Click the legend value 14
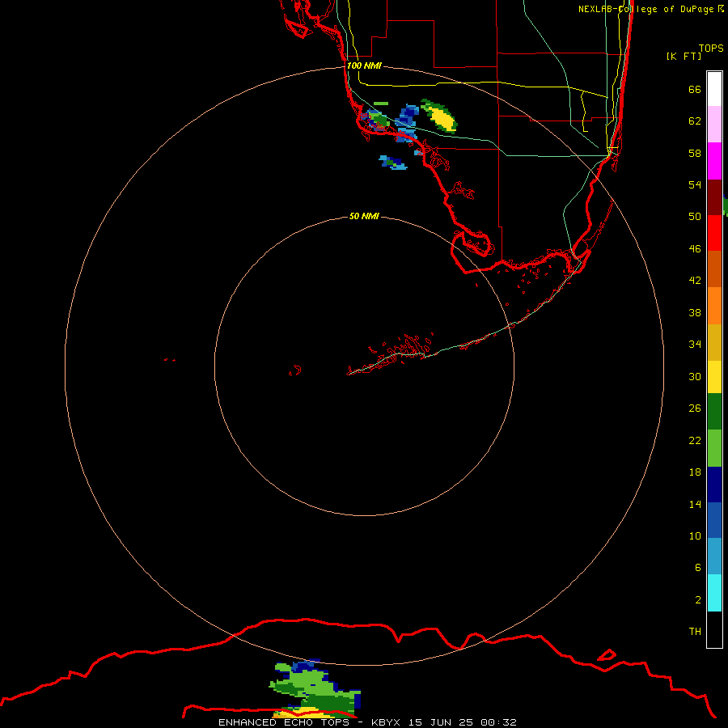The image size is (728, 728). tap(695, 504)
